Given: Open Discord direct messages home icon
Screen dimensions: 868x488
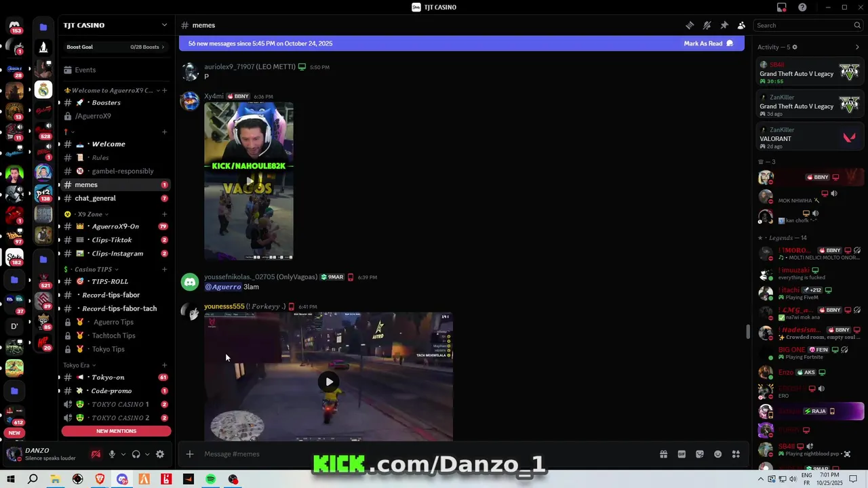Looking at the screenshot, I should tap(14, 26).
